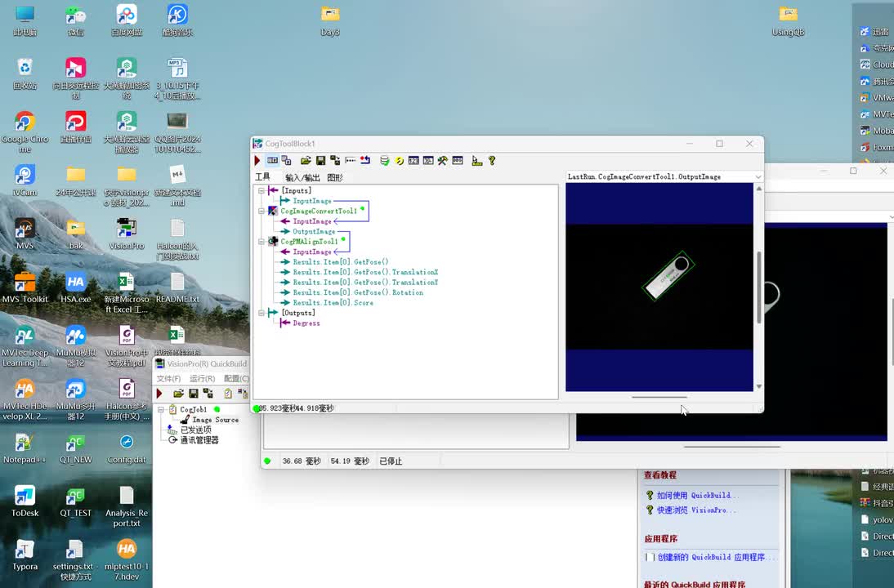894x588 pixels.
Task: Select the Results.Item[0].Score output in tree
Action: (333, 303)
